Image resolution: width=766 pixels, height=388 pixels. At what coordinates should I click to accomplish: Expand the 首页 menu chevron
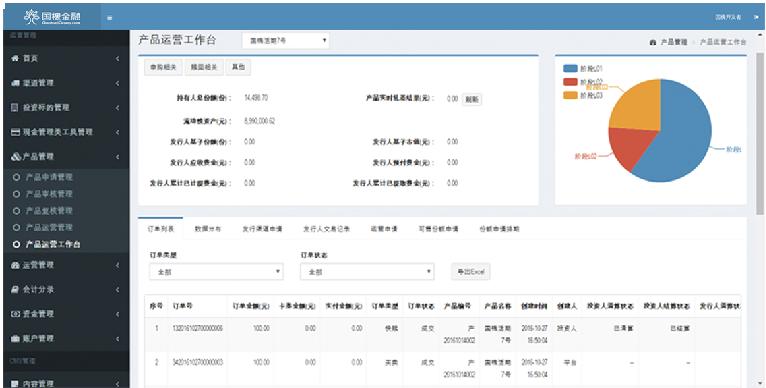tap(118, 59)
